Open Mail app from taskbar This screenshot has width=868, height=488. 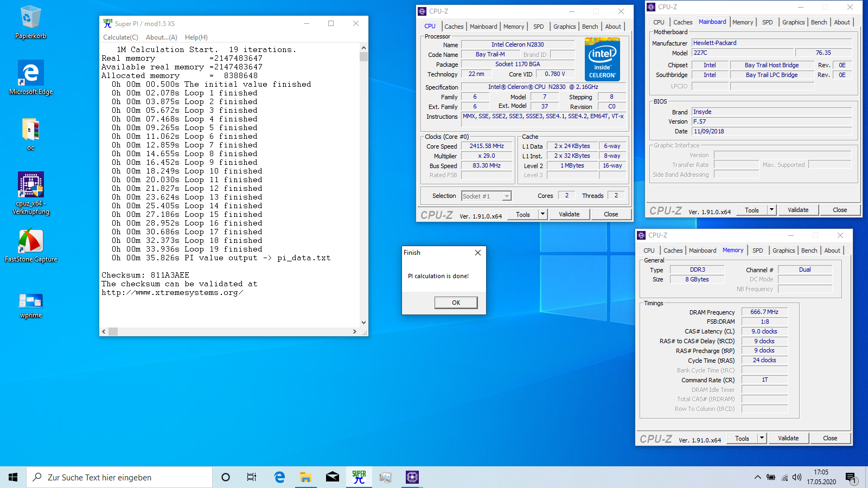(x=333, y=477)
